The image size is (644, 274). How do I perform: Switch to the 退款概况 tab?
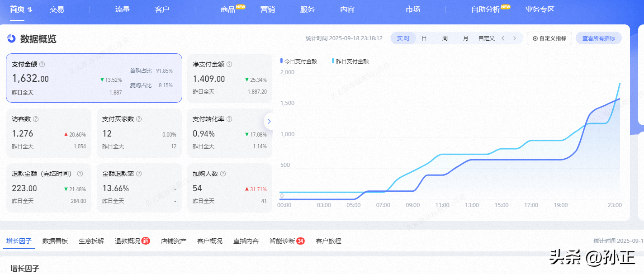coord(127,241)
